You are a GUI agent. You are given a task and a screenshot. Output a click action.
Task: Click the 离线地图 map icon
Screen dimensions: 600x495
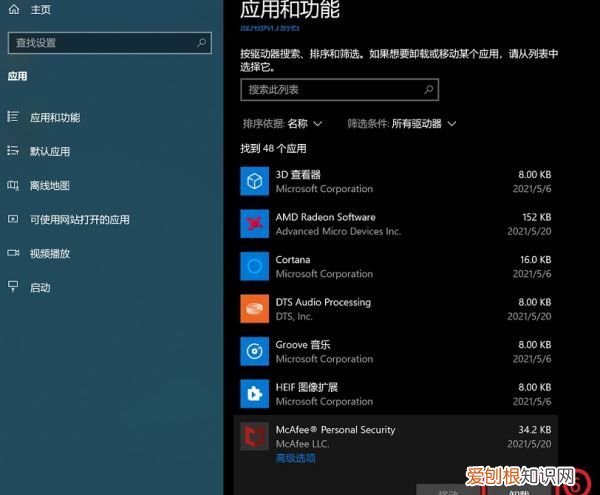(x=13, y=186)
